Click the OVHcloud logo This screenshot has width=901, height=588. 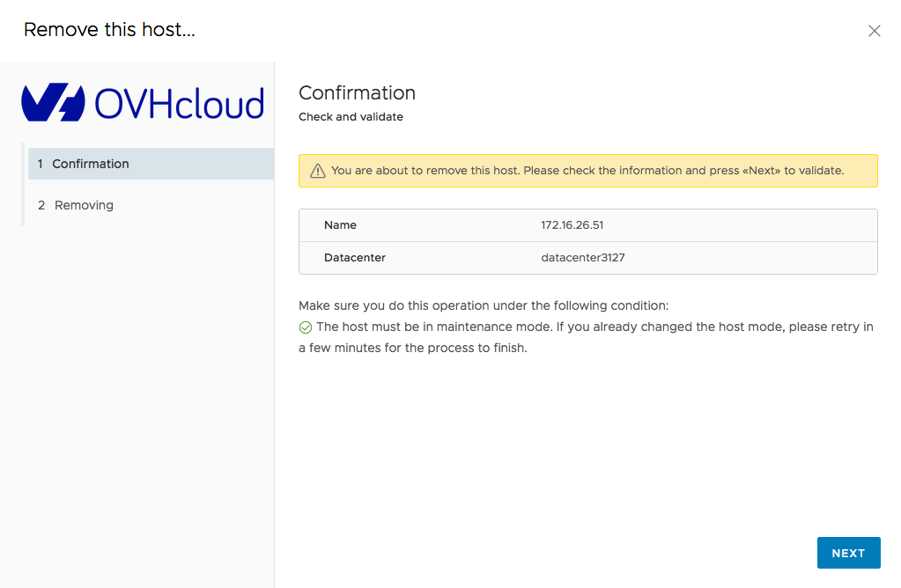143,101
